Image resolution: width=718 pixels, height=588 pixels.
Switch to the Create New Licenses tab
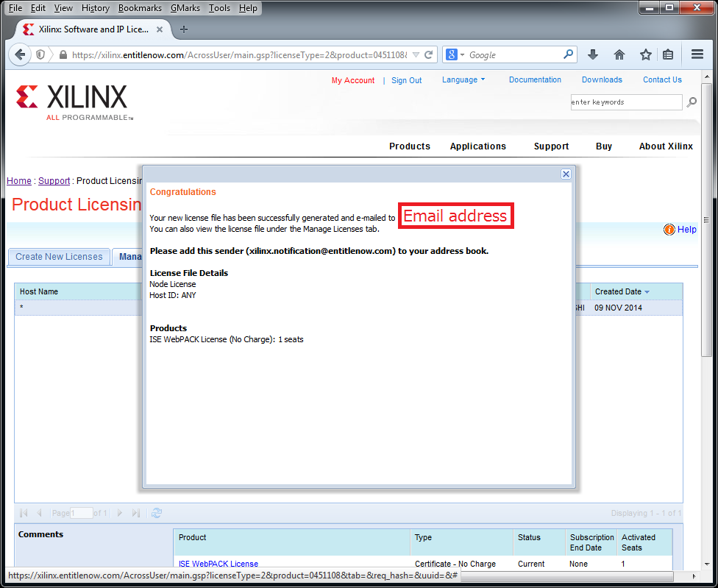pyautogui.click(x=59, y=257)
